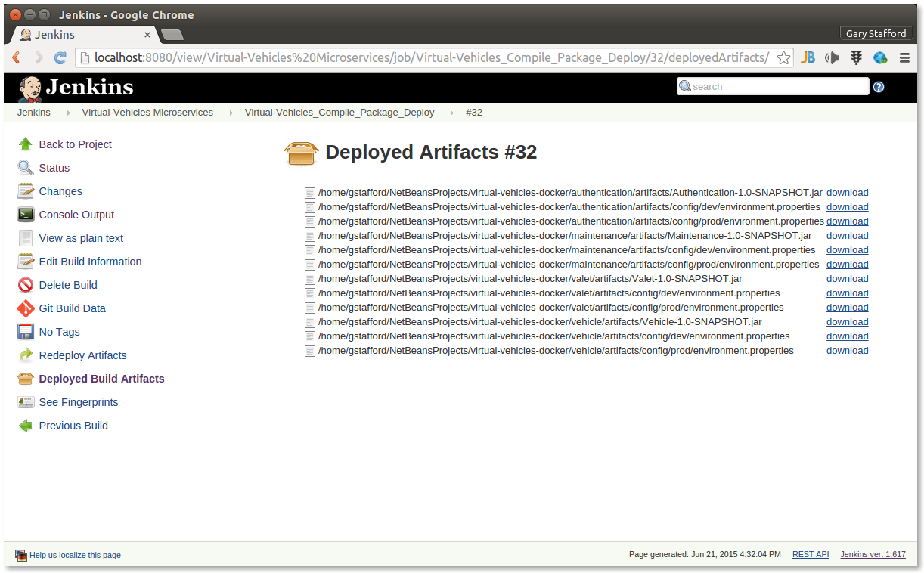
Task: Open Virtual-Vehicles_Compile_Package_Deploy breadcrumb
Action: (x=340, y=113)
